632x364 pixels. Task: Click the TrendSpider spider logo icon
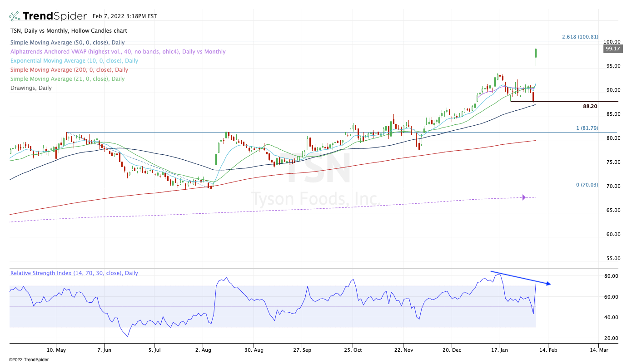coord(15,16)
